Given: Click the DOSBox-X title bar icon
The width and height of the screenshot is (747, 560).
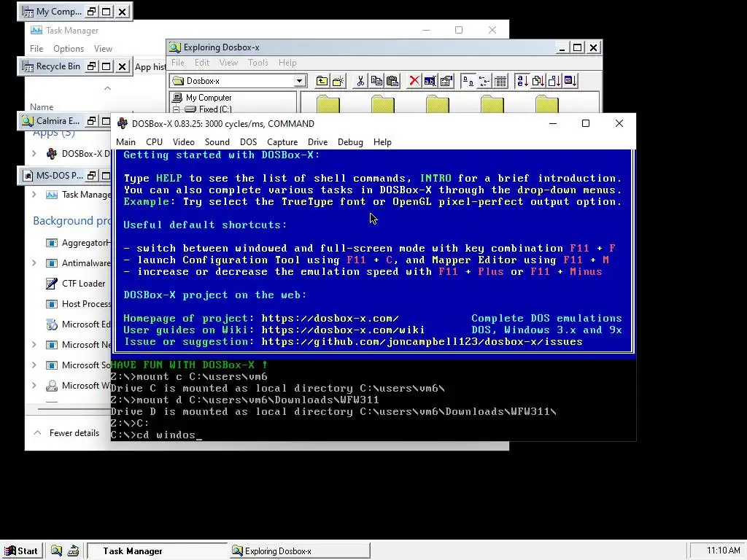Looking at the screenshot, I should (x=123, y=123).
